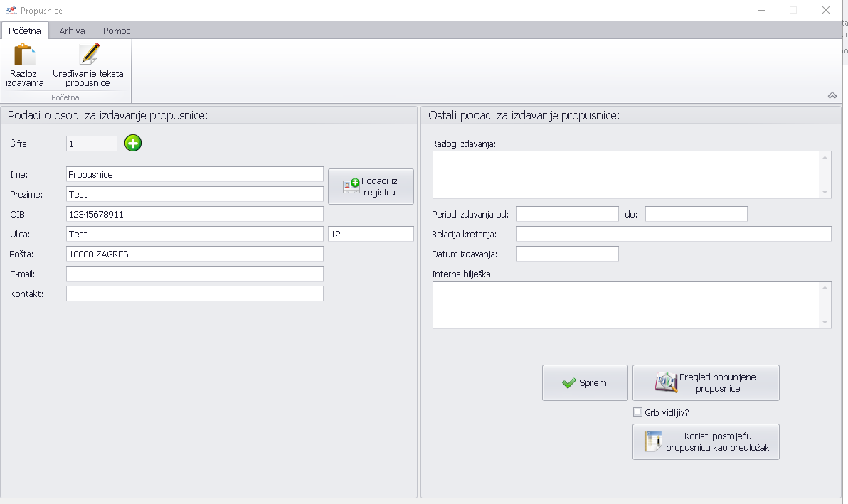Image resolution: width=848 pixels, height=504 pixels.
Task: Open the Pomoć tab
Action: pyautogui.click(x=117, y=31)
